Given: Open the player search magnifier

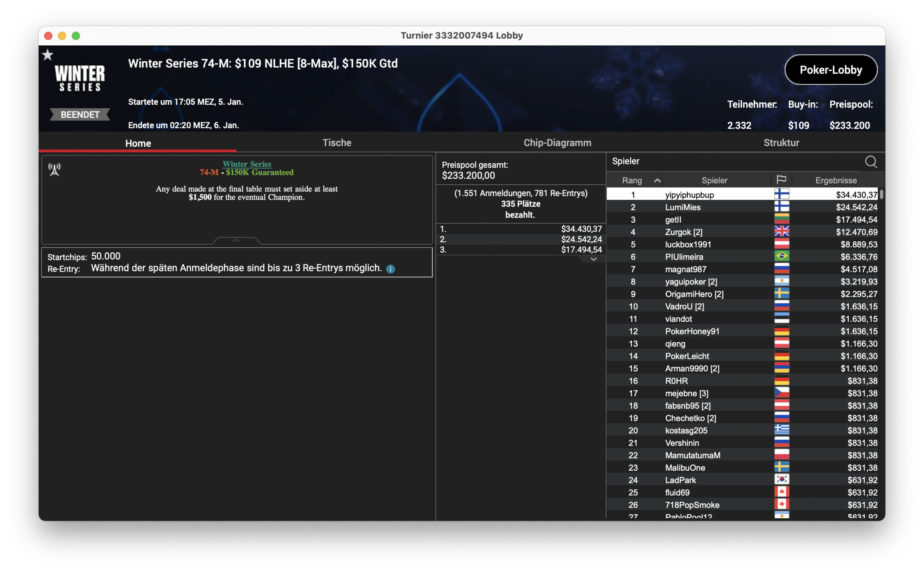Looking at the screenshot, I should point(871,162).
